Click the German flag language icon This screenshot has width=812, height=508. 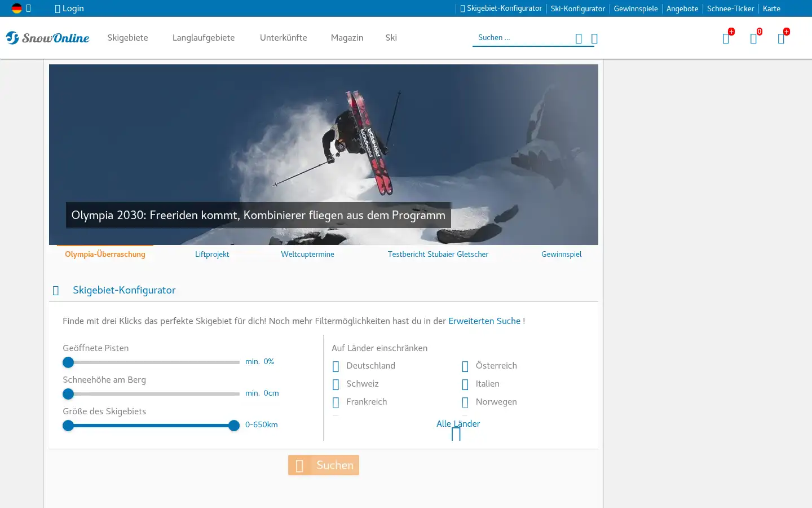pos(17,8)
